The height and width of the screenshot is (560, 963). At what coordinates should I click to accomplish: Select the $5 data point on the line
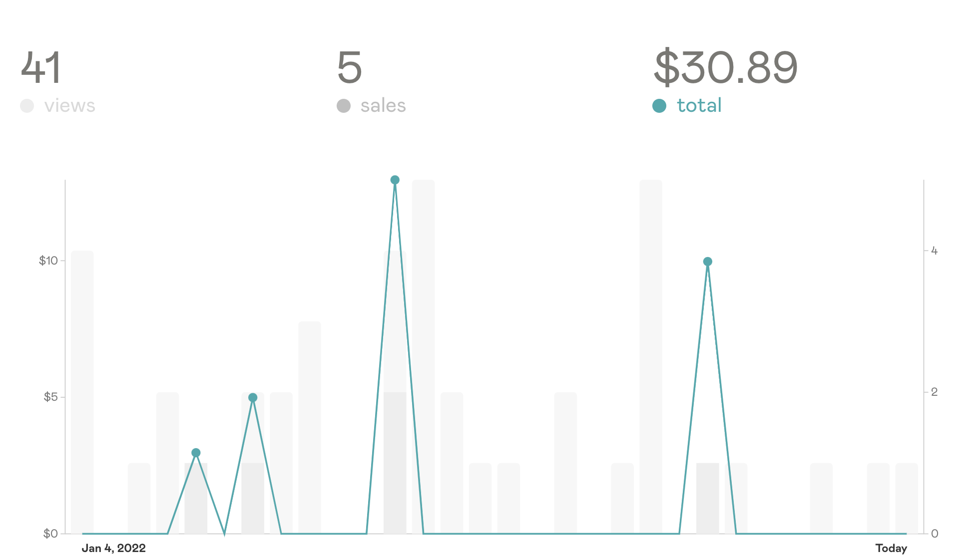(253, 398)
